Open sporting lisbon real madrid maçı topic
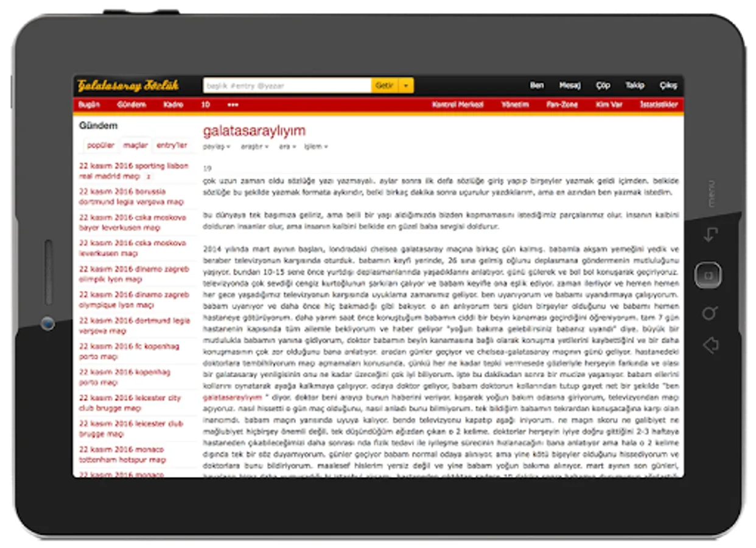Screen dimensions: 756x548 pos(134,171)
